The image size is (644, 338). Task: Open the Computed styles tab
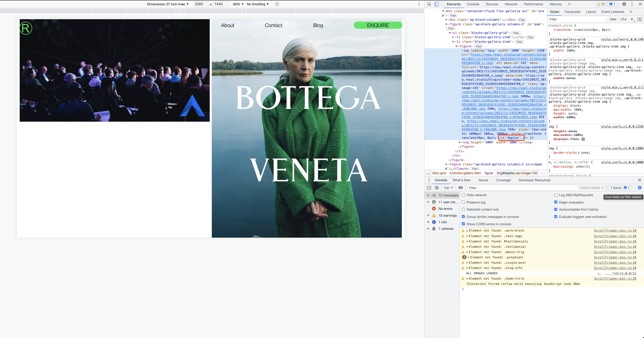(x=572, y=12)
